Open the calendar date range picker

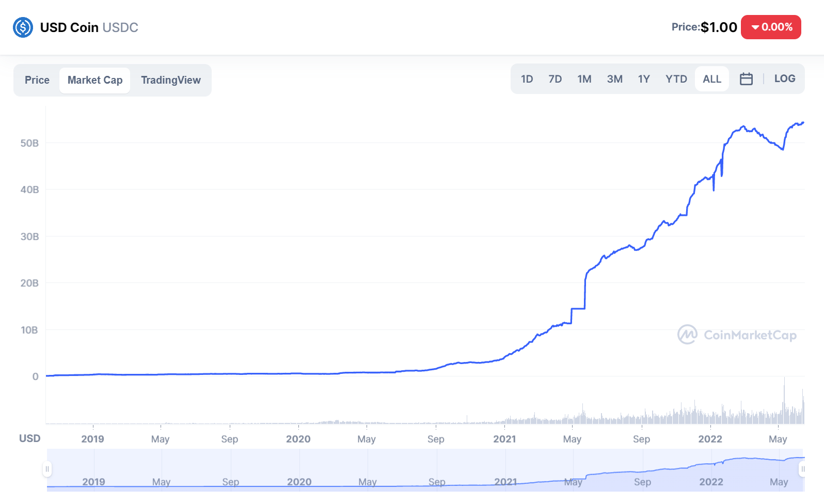[746, 79]
